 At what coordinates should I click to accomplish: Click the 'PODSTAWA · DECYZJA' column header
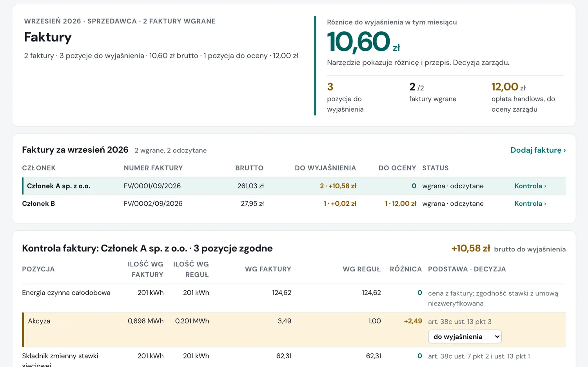click(467, 269)
